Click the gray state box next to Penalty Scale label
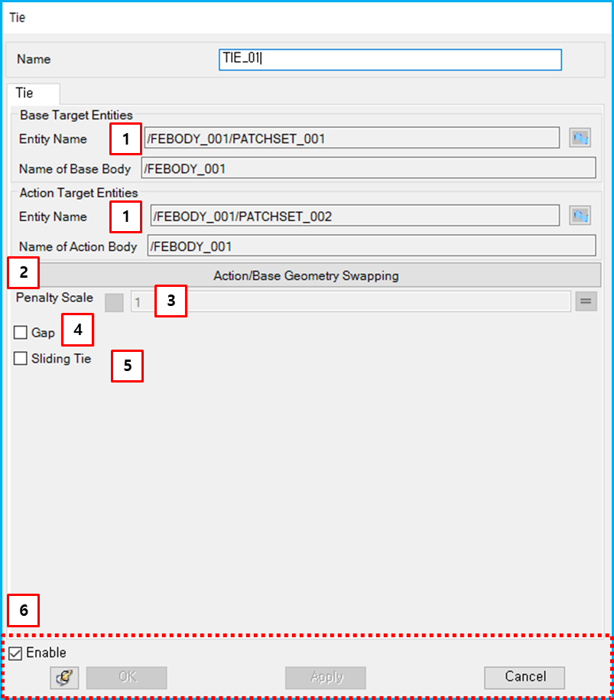The width and height of the screenshot is (614, 700). tap(113, 302)
